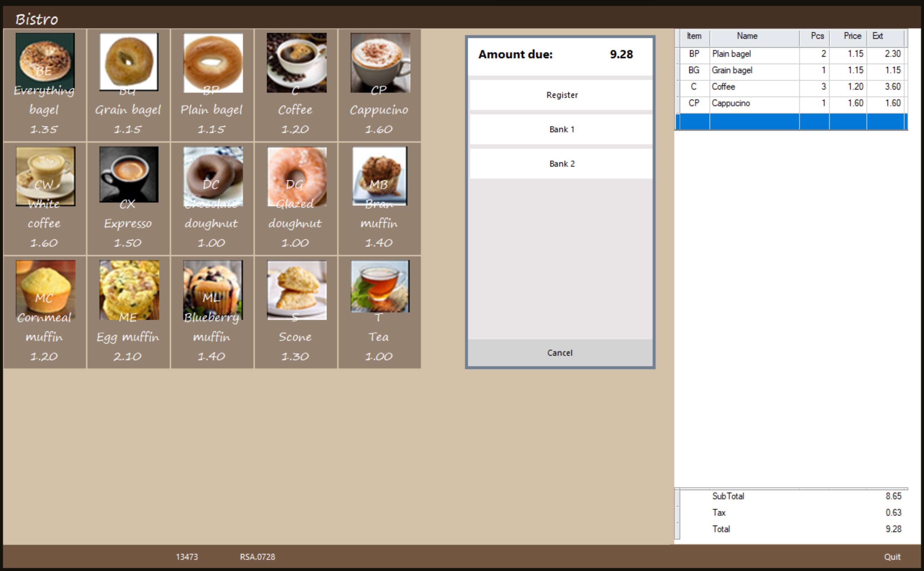The height and width of the screenshot is (571, 924).
Task: Select the Scone product image
Action: [x=297, y=290]
